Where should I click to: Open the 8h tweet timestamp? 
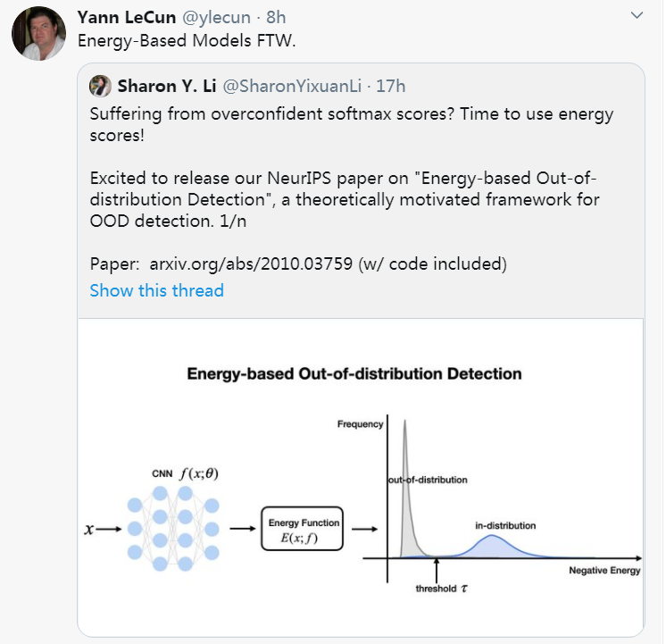pos(276,17)
